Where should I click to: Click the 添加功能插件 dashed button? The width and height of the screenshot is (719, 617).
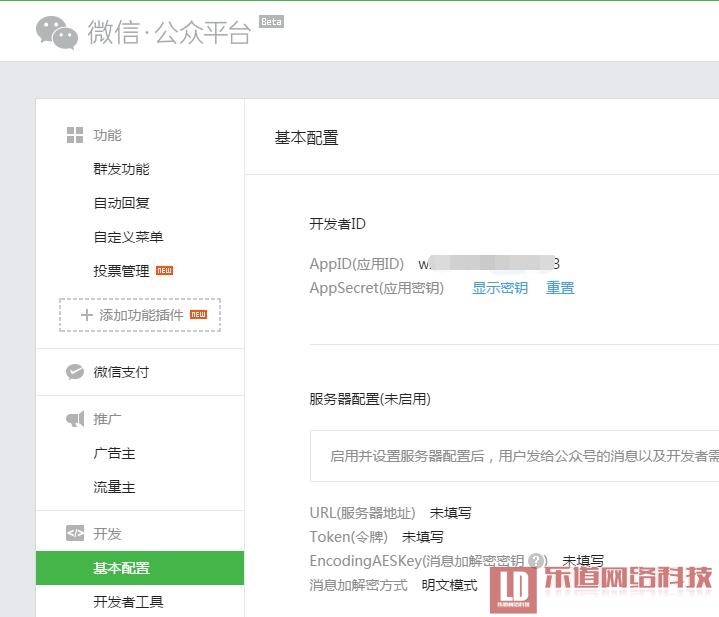pyautogui.click(x=140, y=315)
